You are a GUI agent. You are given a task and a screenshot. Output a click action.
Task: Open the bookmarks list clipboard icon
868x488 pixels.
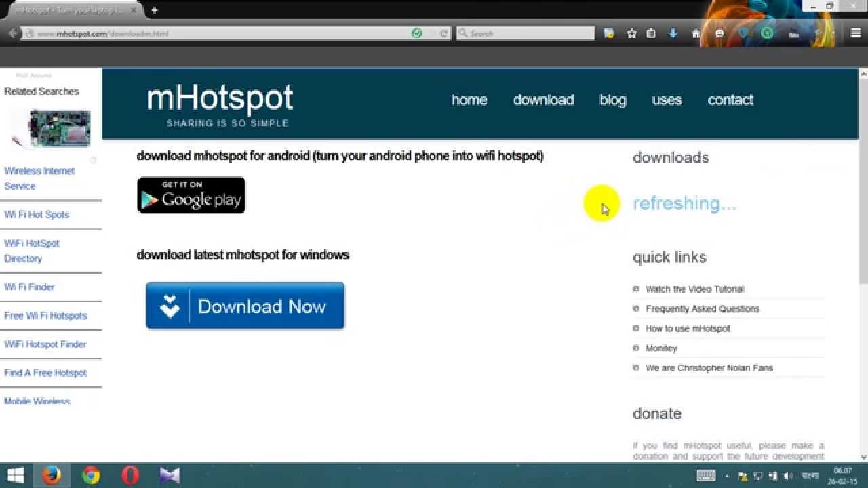[x=651, y=33]
